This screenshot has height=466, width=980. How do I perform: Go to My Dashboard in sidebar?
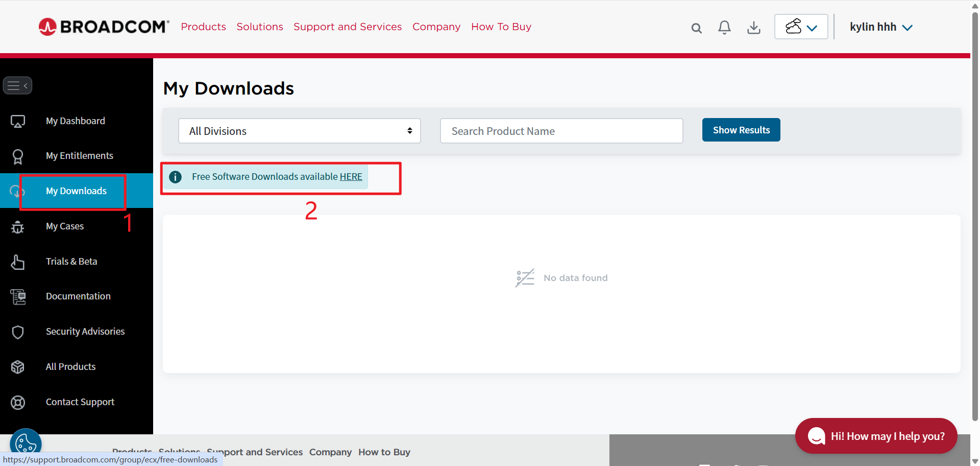pyautogui.click(x=76, y=121)
